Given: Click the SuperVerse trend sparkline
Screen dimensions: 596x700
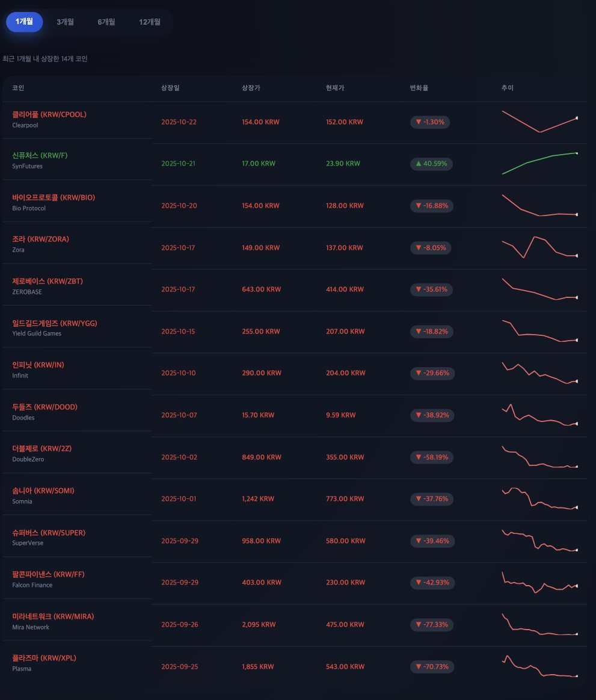Looking at the screenshot, I should pos(540,540).
